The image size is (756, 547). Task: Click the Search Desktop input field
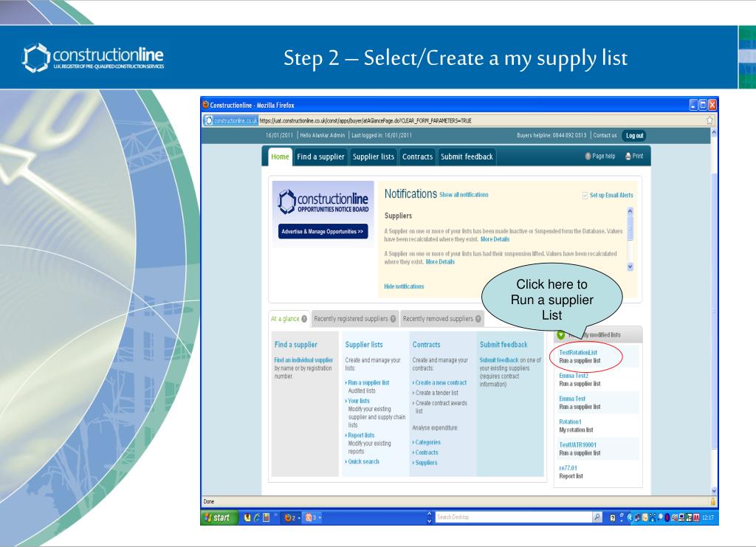pos(513,517)
